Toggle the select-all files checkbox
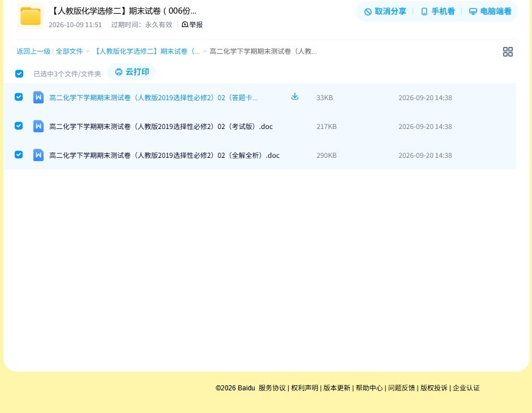The width and height of the screenshot is (532, 413). (x=19, y=74)
